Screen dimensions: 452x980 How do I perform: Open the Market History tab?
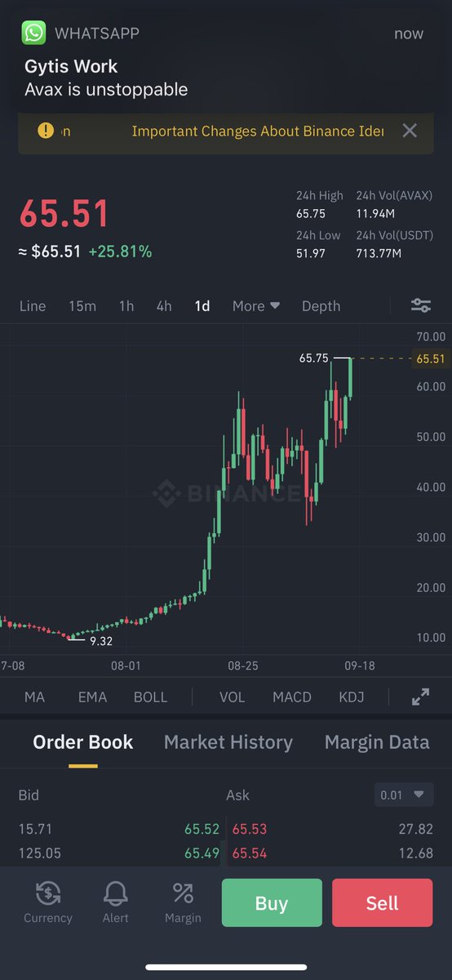228,742
